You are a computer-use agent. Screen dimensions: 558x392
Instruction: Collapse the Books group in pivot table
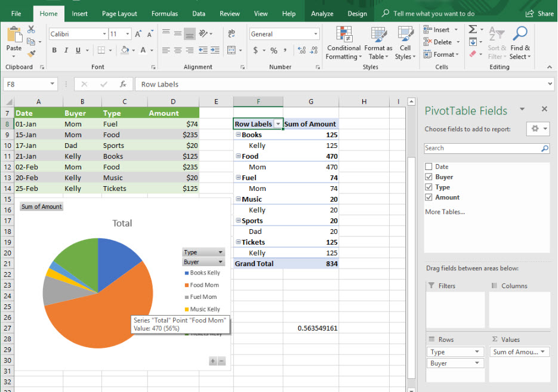click(238, 135)
